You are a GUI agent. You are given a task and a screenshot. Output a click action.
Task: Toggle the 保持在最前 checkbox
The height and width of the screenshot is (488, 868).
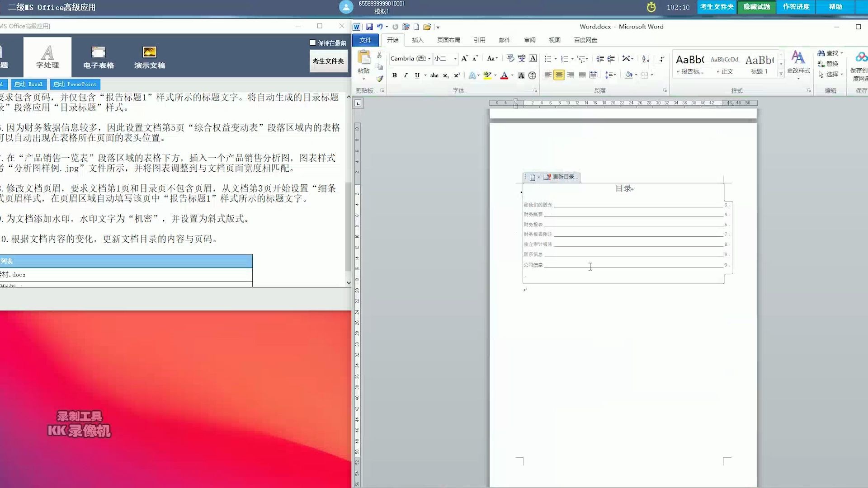(312, 42)
